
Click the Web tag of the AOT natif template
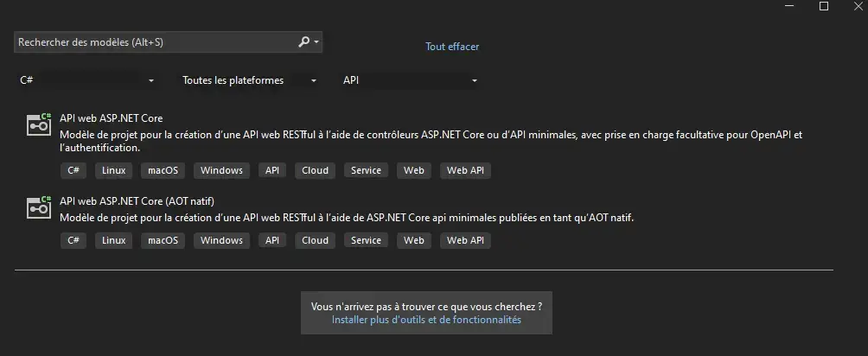pyautogui.click(x=414, y=240)
